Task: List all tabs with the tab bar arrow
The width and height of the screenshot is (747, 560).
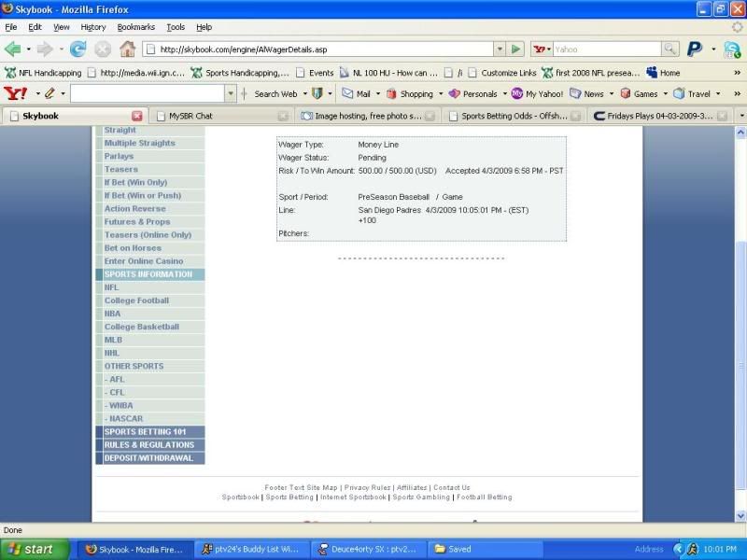Action: point(741,116)
